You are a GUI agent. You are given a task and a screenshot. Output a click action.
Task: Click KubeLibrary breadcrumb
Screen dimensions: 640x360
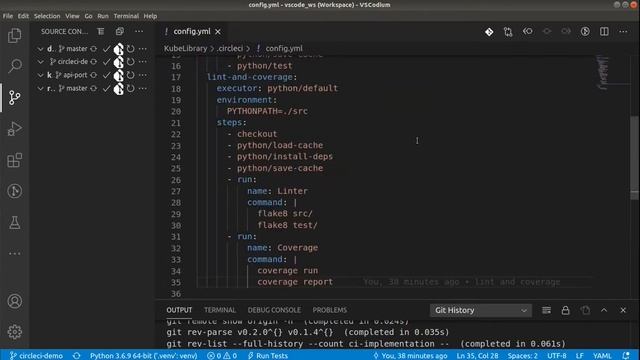[x=185, y=49]
